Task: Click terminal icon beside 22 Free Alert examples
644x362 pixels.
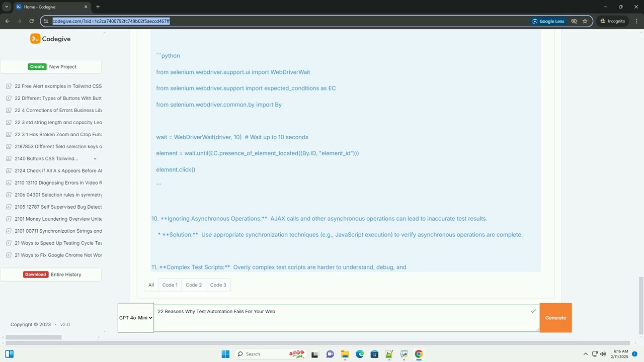Action: coord(9,86)
